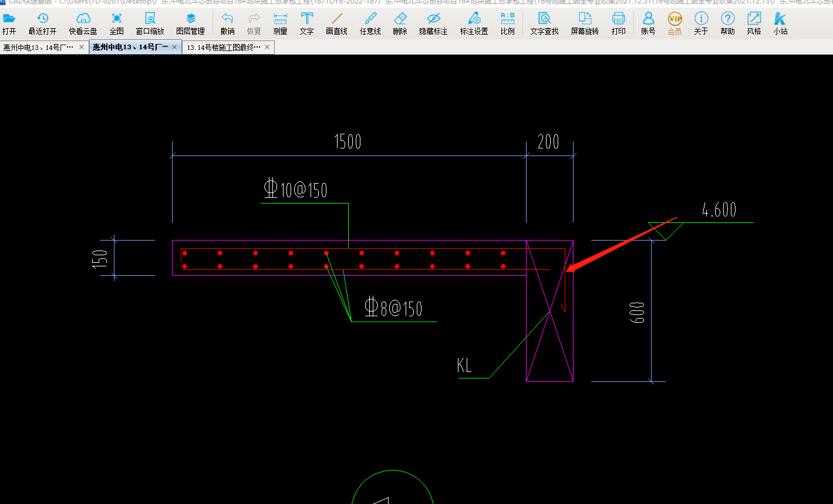Screen dimensions: 833x504
Task: Open the 账号 account icon
Action: coord(648,24)
